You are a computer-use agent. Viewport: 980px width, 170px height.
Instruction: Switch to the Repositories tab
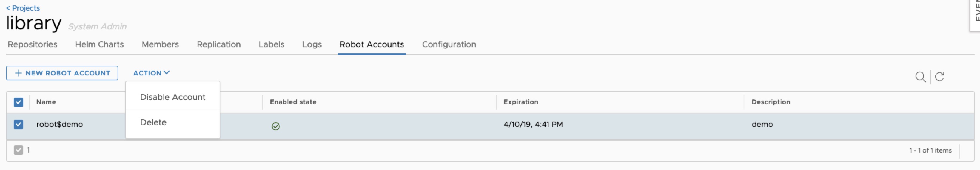click(32, 45)
